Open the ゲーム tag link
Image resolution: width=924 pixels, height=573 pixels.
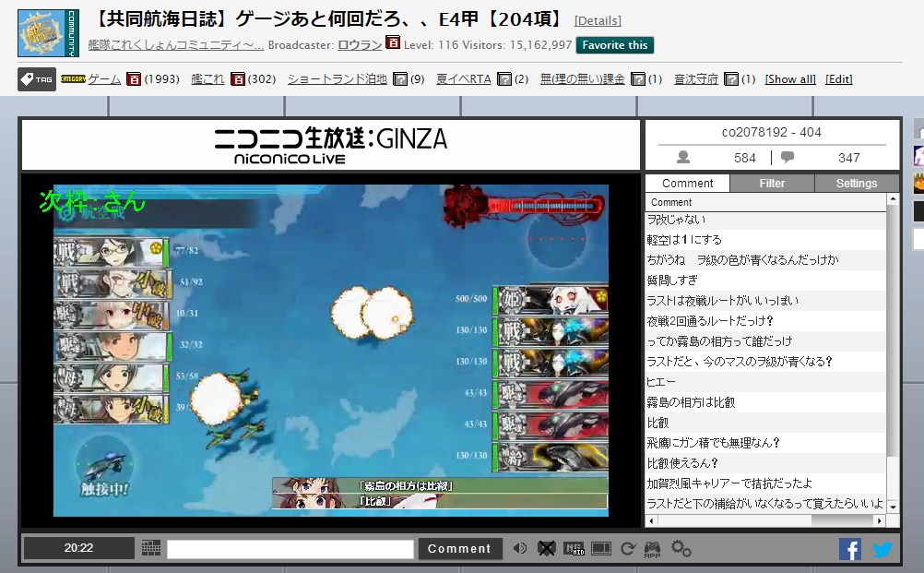coord(104,79)
